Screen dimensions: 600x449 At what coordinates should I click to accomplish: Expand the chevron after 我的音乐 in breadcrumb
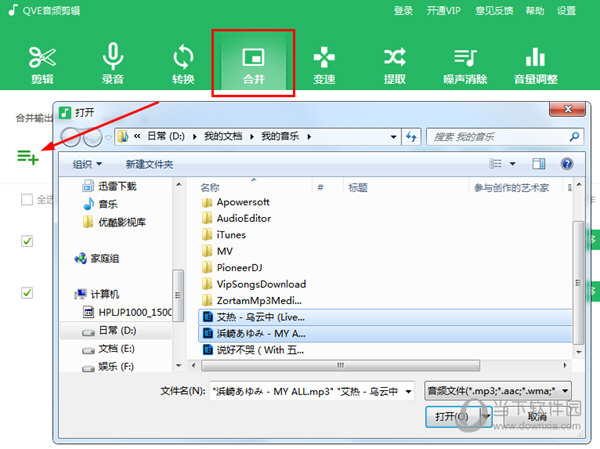tap(309, 137)
